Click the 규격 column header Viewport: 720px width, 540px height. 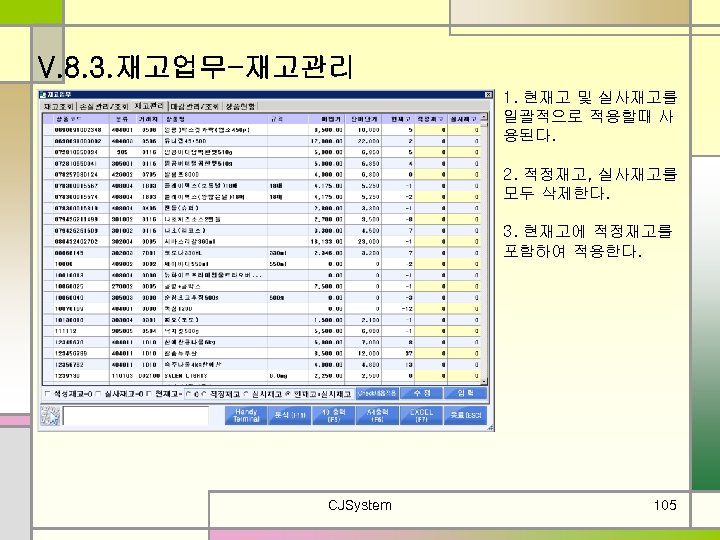[287, 119]
